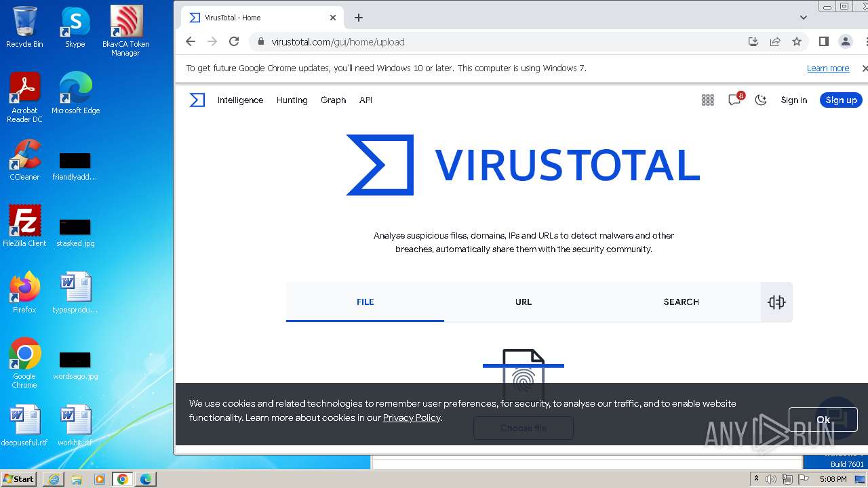Open Internet Explorer from taskbar
This screenshot has height=488, width=868.
[54, 479]
